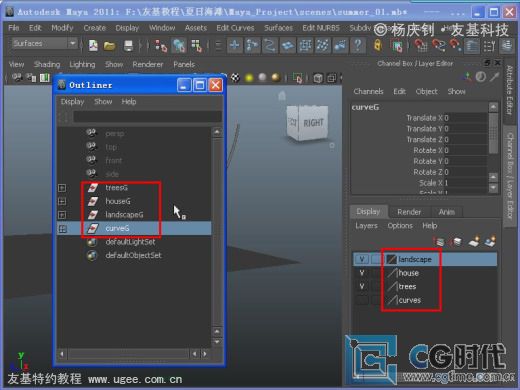Toggle the dynamics selection mask icon
Viewport: 520px width, 390px height.
click(x=322, y=45)
